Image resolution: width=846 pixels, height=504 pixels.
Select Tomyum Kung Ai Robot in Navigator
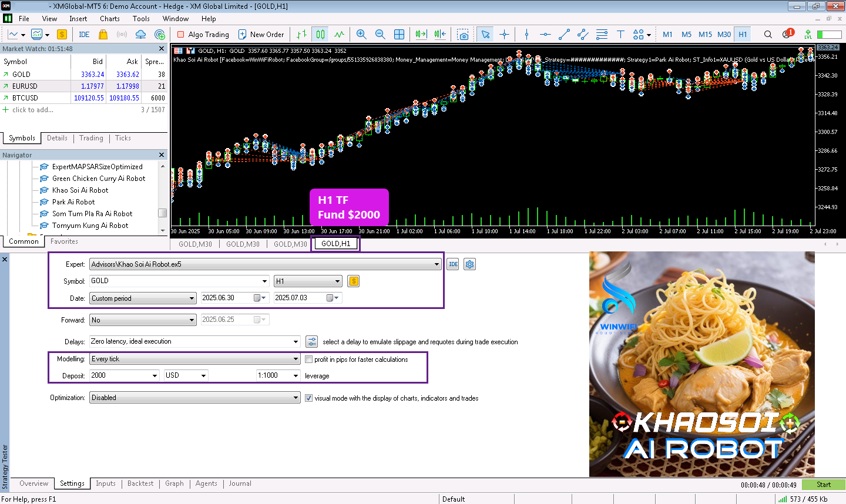point(90,226)
